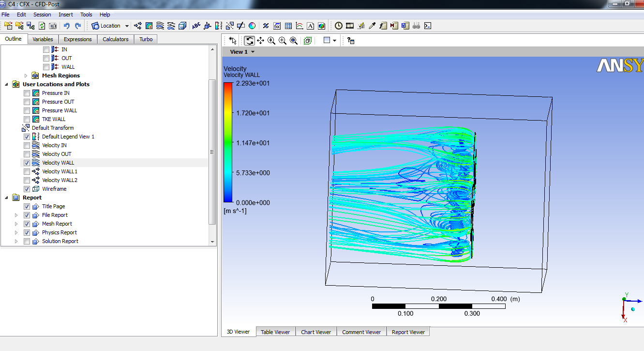Open the Insert menu
This screenshot has width=644, height=351.
(x=65, y=15)
